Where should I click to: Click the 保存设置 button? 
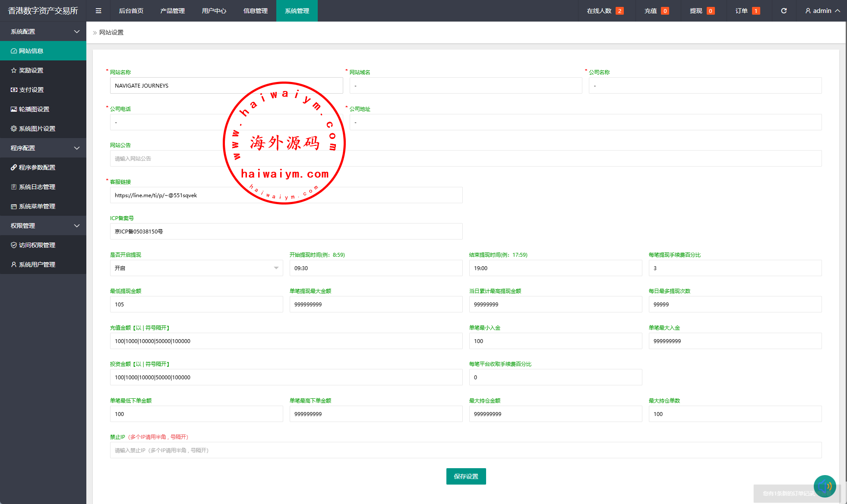click(466, 476)
